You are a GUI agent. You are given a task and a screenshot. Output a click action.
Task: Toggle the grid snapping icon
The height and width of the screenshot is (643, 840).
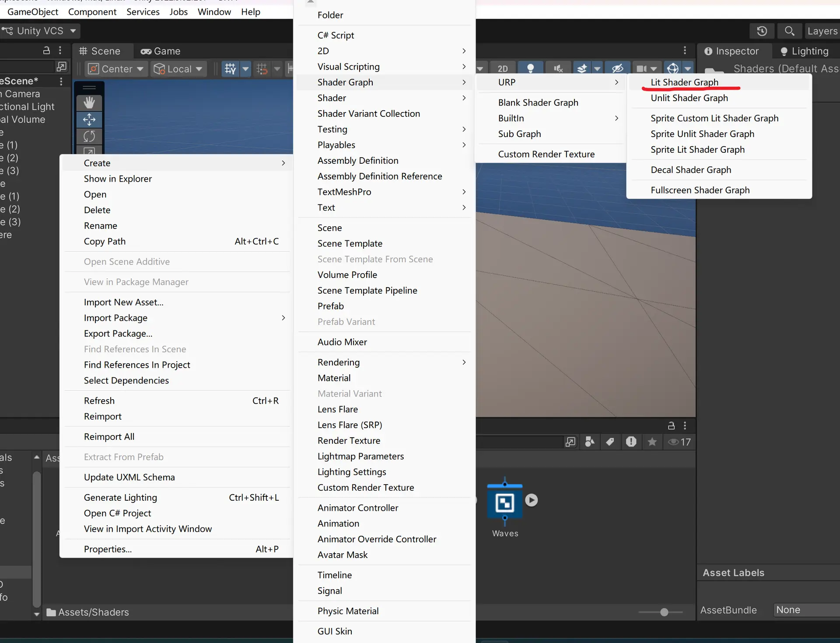[x=262, y=69]
